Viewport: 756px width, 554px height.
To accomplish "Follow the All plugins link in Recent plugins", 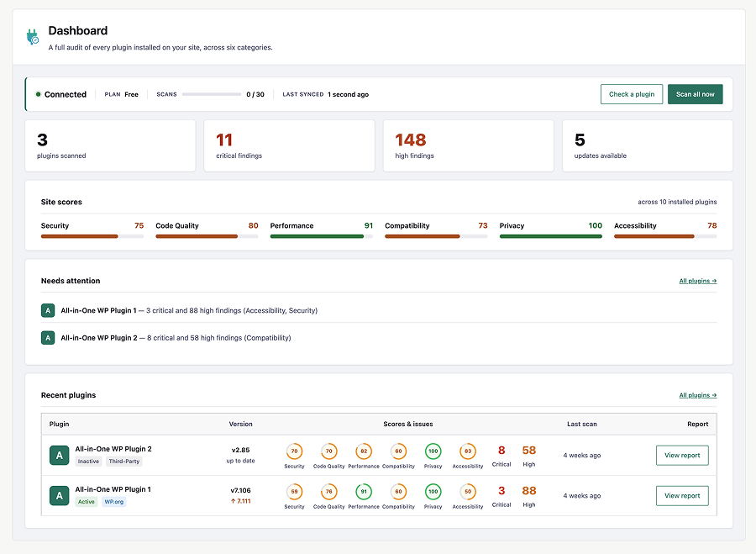I will coord(698,395).
